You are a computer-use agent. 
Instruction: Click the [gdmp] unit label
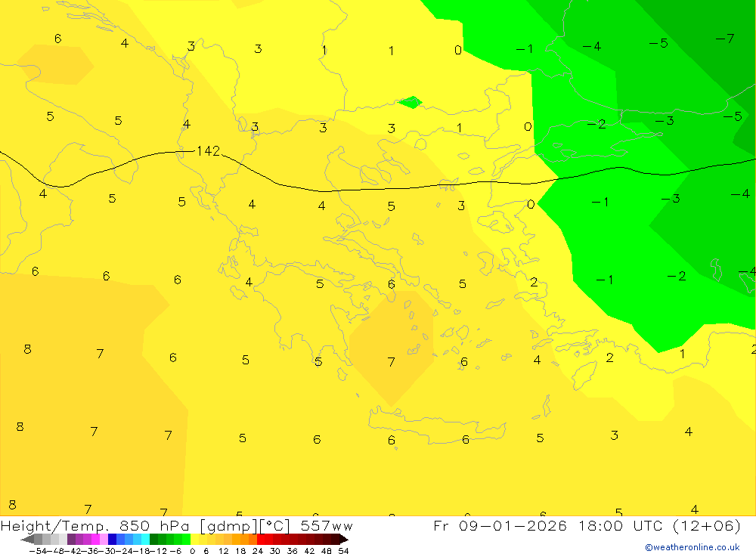tap(228, 526)
